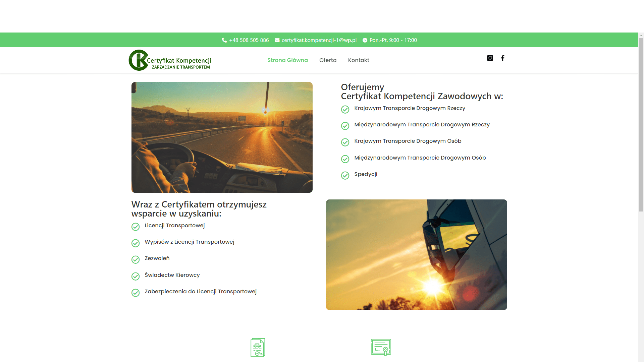Click 'Międzynarodowym Transporcie Drogowym Rzeczy' text
The height and width of the screenshot is (362, 644).
[x=422, y=125]
